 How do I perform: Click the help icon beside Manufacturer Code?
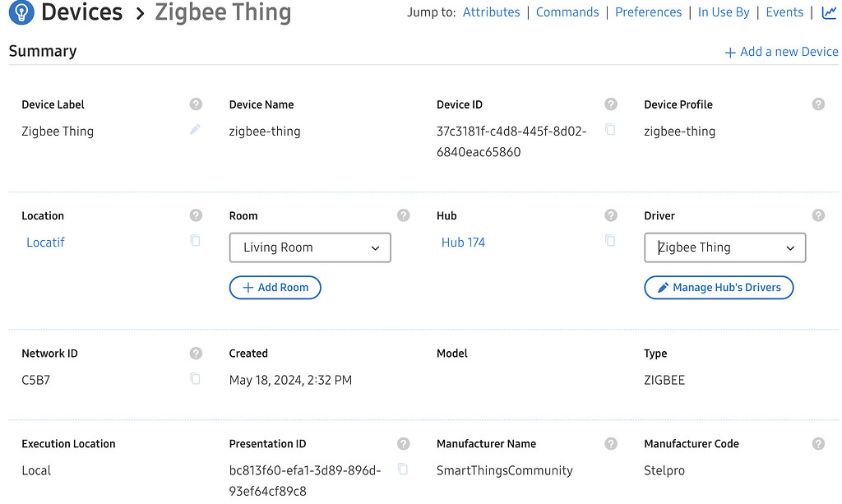point(818,442)
